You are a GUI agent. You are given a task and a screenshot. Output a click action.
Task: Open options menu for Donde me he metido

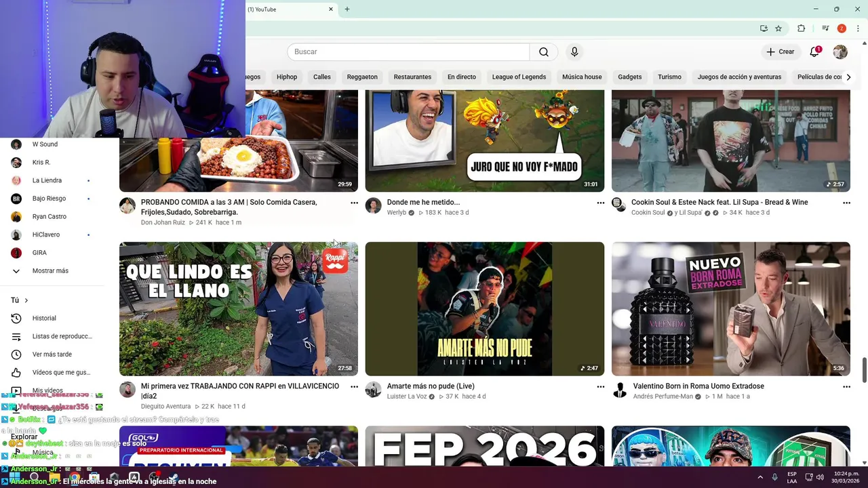[600, 203]
